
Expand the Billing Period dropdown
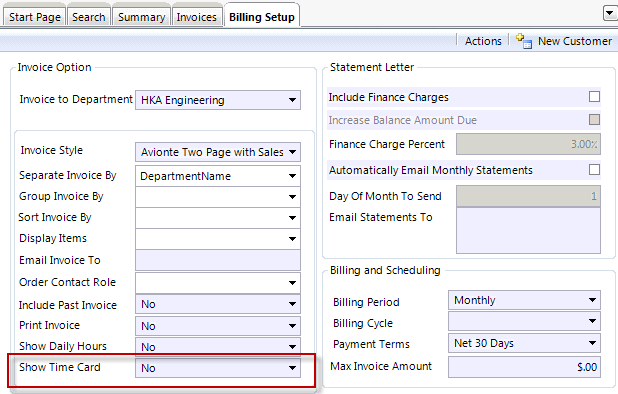[x=524, y=300]
